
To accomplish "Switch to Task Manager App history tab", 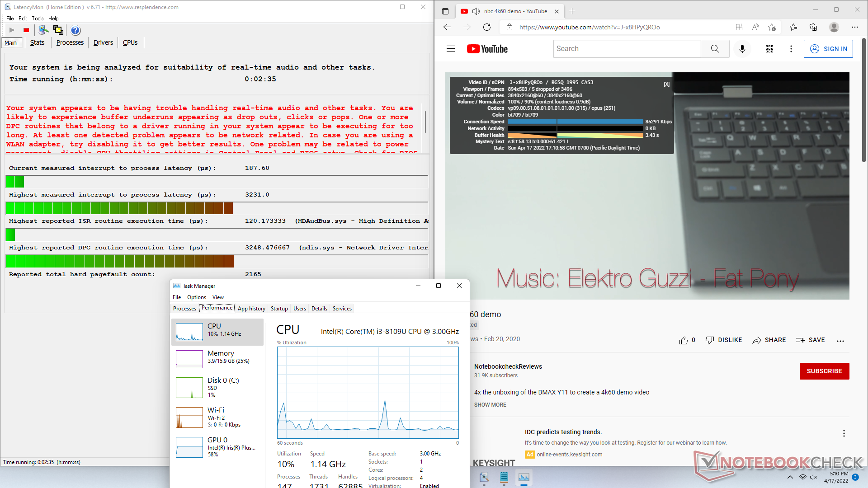I will click(251, 309).
